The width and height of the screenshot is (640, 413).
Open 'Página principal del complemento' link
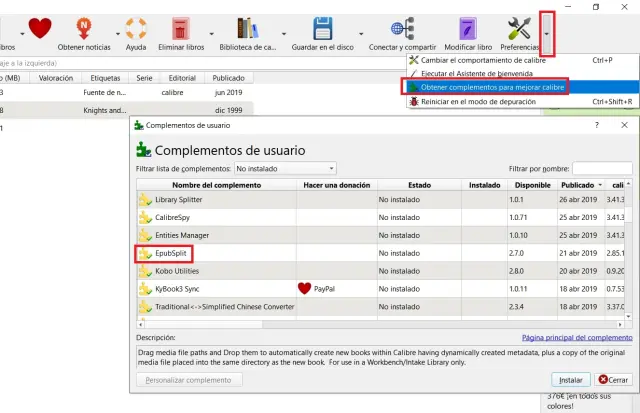(x=577, y=339)
